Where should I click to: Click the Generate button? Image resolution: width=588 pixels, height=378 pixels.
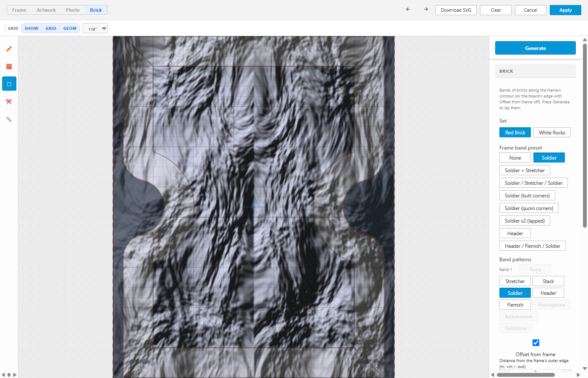pyautogui.click(x=535, y=48)
